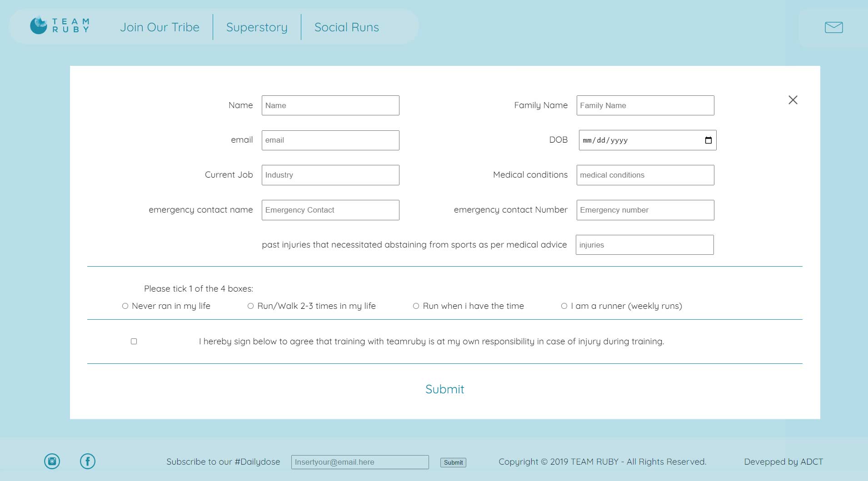Open the mail envelope icon
This screenshot has width=868, height=481.
point(833,27)
